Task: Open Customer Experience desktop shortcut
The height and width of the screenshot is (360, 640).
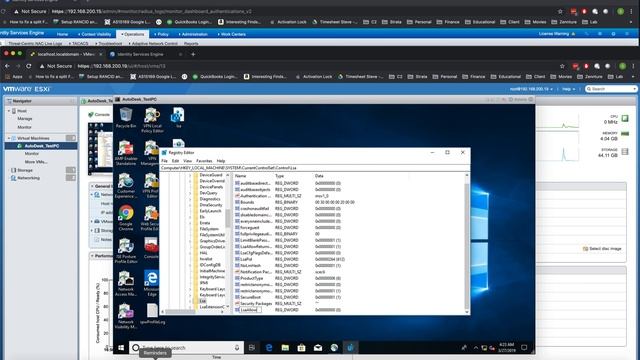Action: (126, 185)
